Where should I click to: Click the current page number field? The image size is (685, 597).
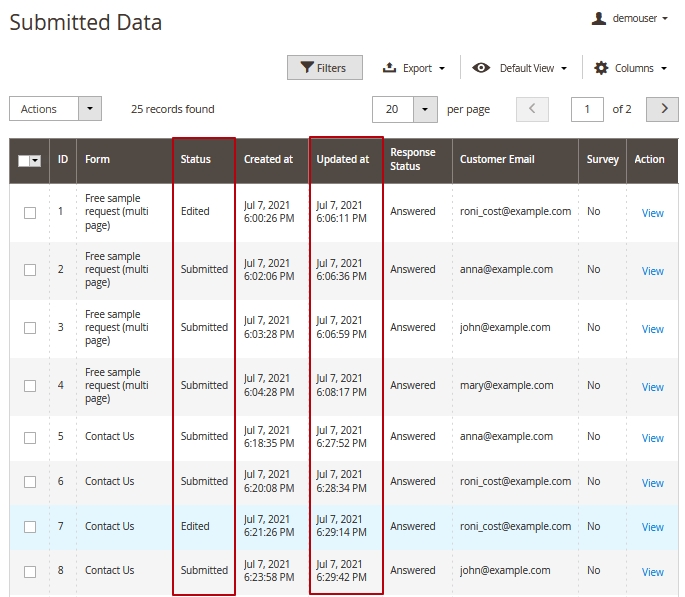[587, 109]
